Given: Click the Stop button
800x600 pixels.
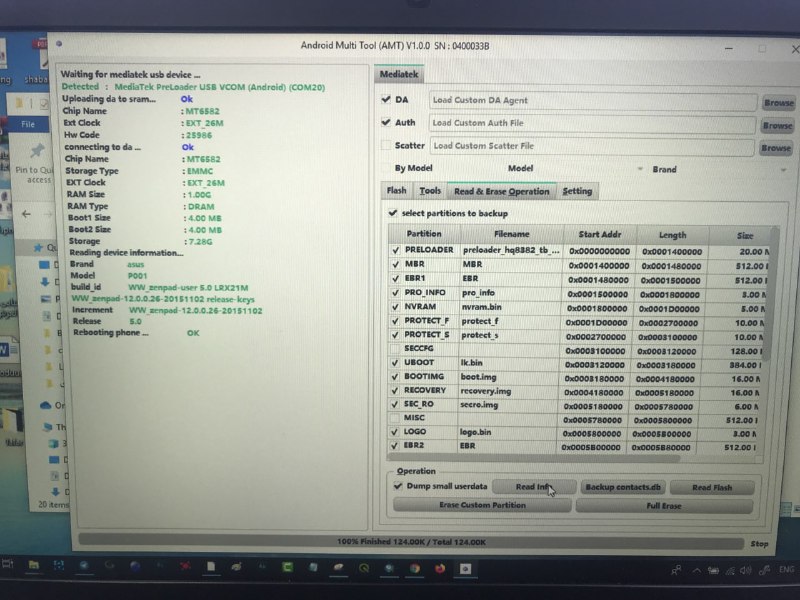Looking at the screenshot, I should pyautogui.click(x=759, y=544).
